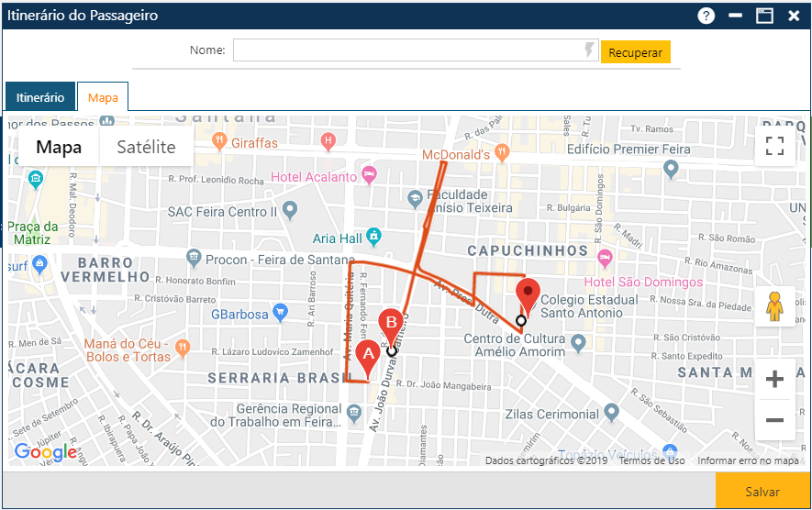The width and height of the screenshot is (812, 510).
Task: Click the Hotel Acalanto pin
Action: point(369,175)
